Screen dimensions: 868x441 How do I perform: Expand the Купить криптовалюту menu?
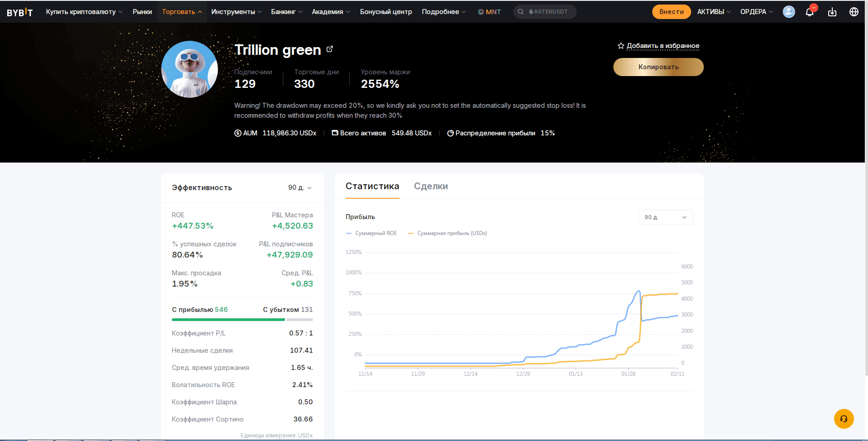84,12
